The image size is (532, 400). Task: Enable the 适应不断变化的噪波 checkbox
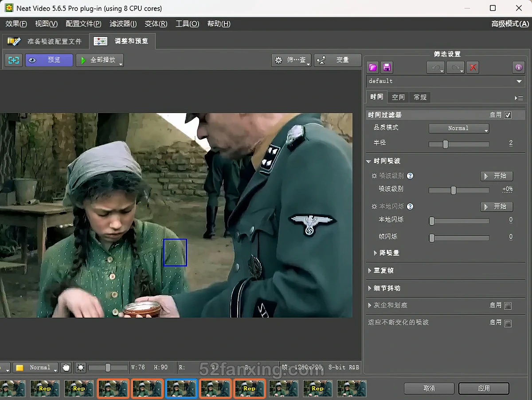click(508, 323)
